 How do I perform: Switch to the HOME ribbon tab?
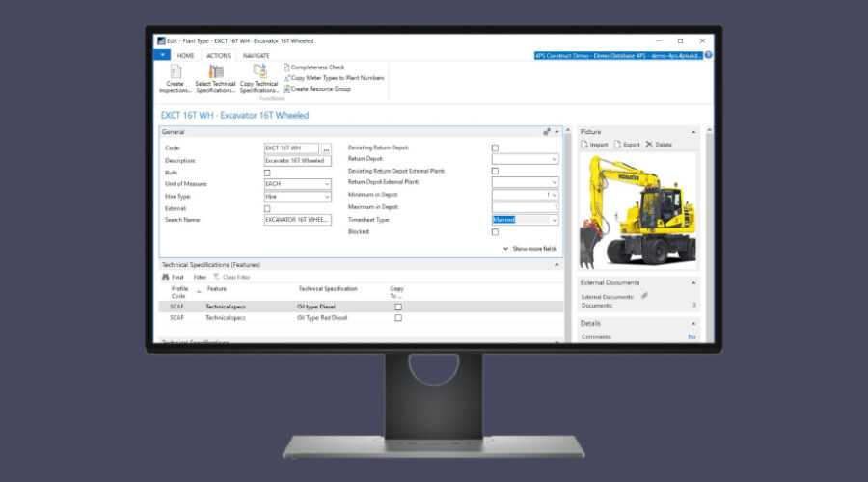point(185,56)
